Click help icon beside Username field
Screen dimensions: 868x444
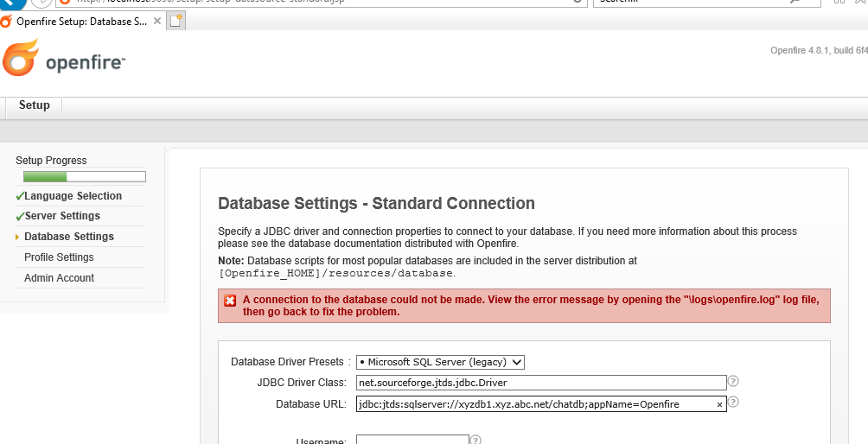coord(475,440)
